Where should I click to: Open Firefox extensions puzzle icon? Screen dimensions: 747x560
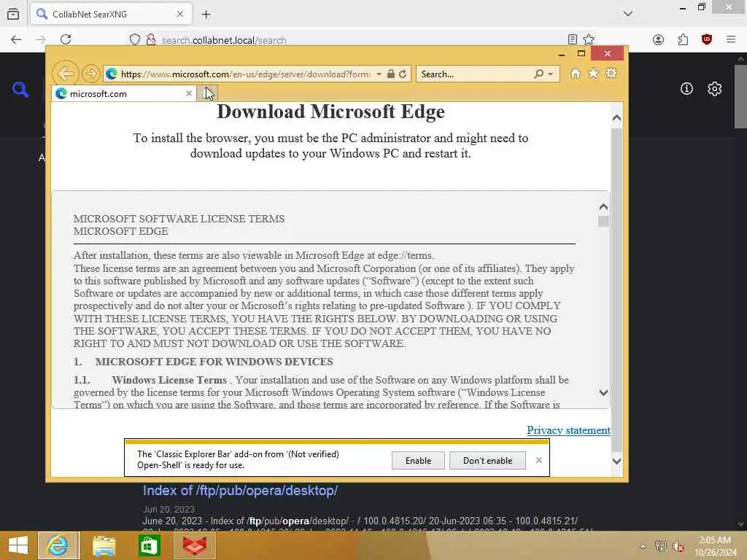tap(683, 39)
